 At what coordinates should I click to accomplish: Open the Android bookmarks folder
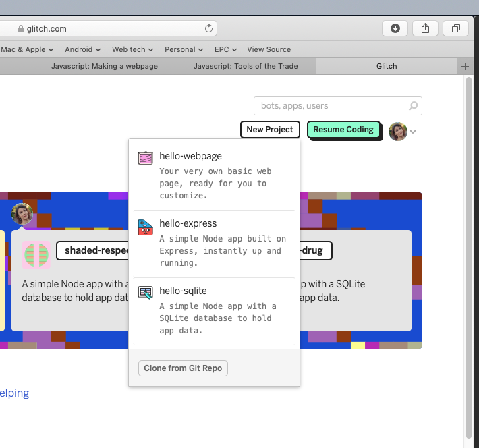[x=82, y=49]
